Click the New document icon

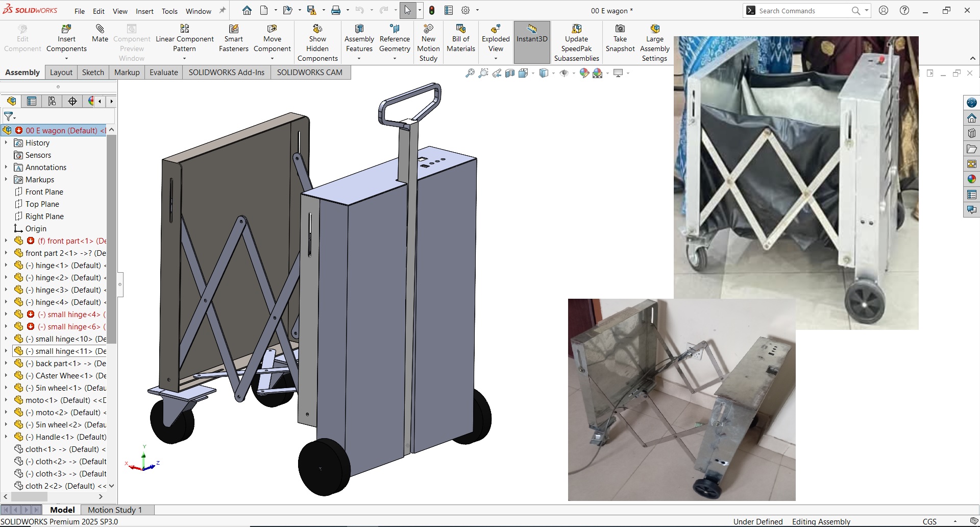pyautogui.click(x=264, y=10)
